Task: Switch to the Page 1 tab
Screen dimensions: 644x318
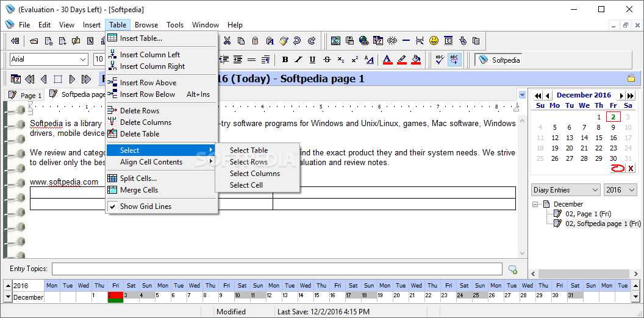Action: [x=25, y=95]
